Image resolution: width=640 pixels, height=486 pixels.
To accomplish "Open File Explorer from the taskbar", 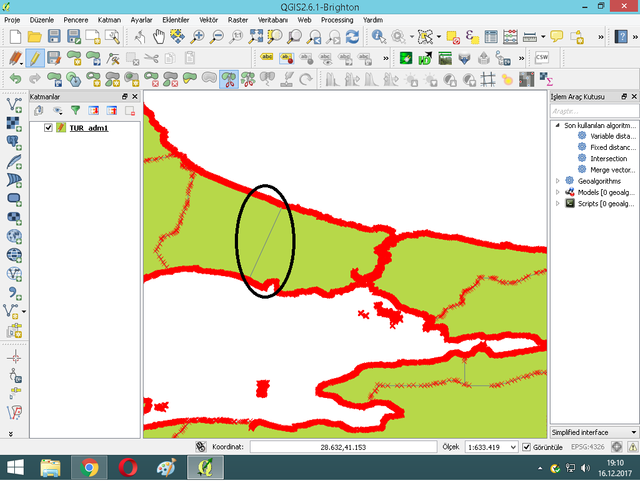I will pyautogui.click(x=51, y=468).
